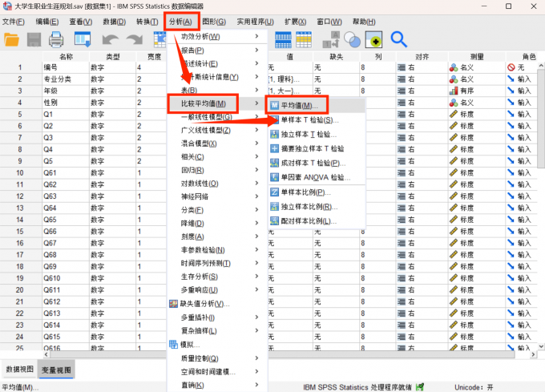This screenshot has height=392, width=545.
Task: Select One-Way ANOVA (单因素 ANOVA 检验)
Action: [316, 177]
